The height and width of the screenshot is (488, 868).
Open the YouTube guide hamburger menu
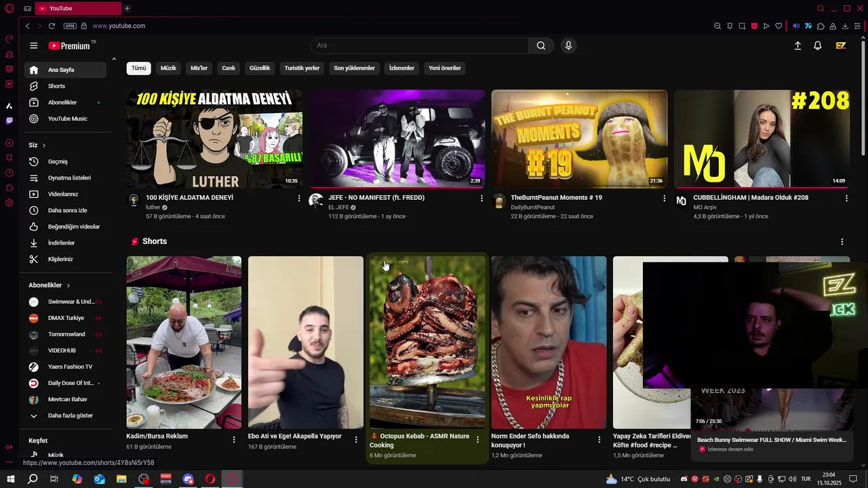point(33,45)
